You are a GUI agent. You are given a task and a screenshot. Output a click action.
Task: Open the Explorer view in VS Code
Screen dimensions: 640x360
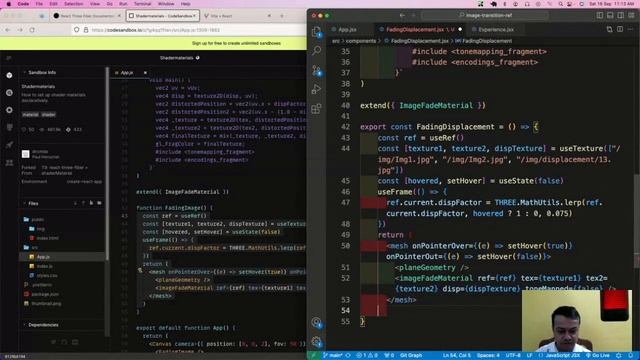click(x=316, y=32)
